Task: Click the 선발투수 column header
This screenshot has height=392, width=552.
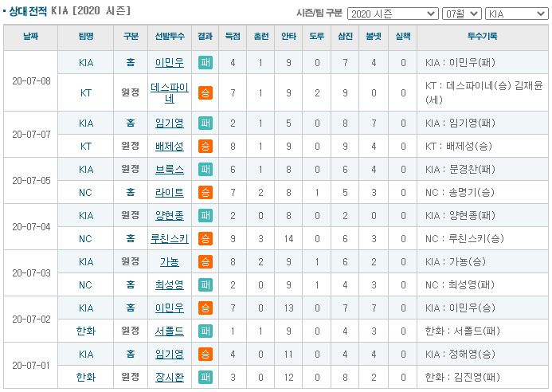Action: click(x=170, y=37)
